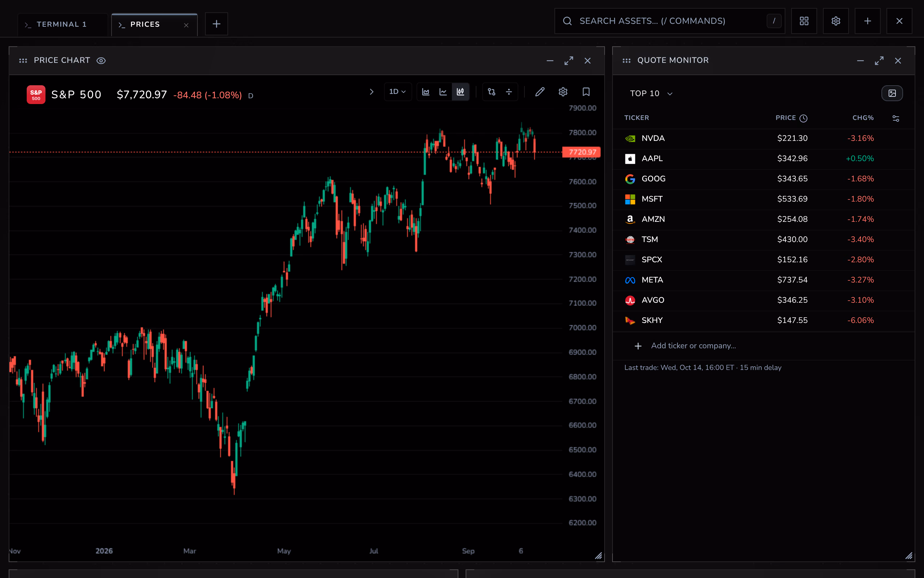This screenshot has width=924, height=578.
Task: Expand the TOP 10 list dropdown
Action: click(x=651, y=94)
